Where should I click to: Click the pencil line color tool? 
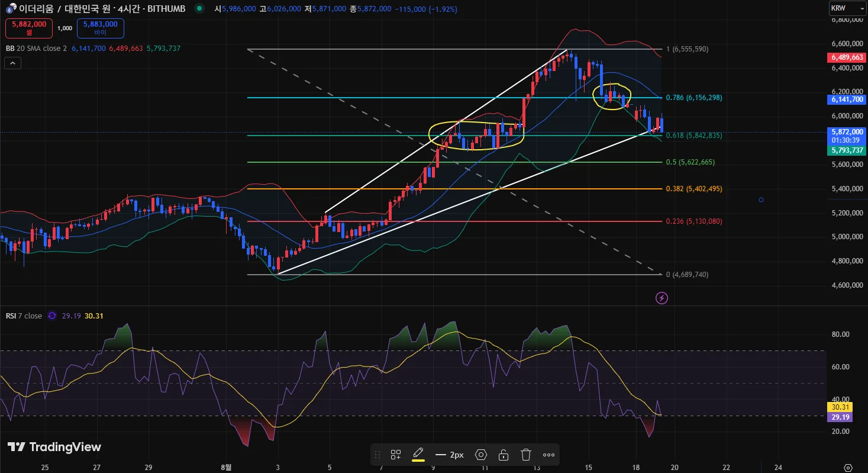click(x=418, y=453)
